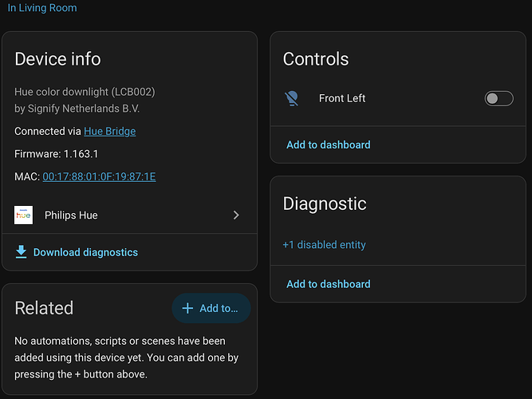
Task: Toggle the Front Left light switch
Action: [499, 98]
